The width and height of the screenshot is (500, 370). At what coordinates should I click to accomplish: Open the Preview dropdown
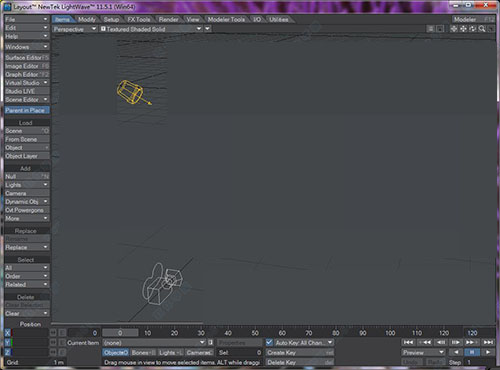[423, 352]
